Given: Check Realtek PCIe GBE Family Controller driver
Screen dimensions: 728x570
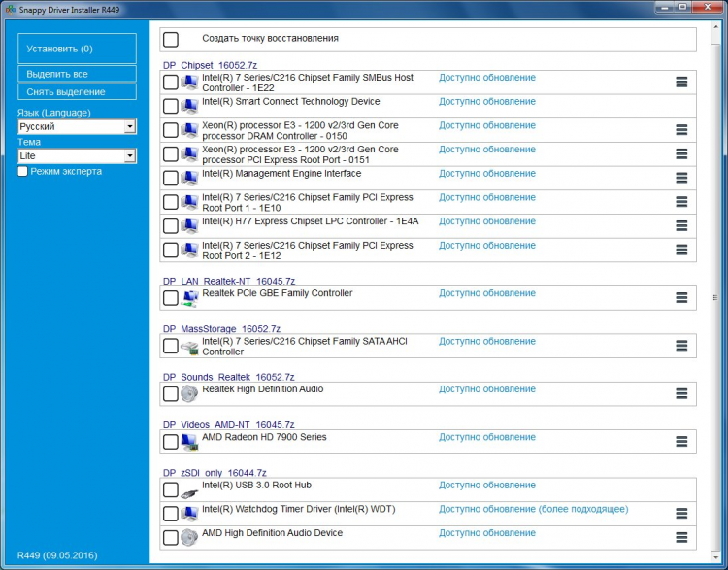Looking at the screenshot, I should click(x=171, y=298).
